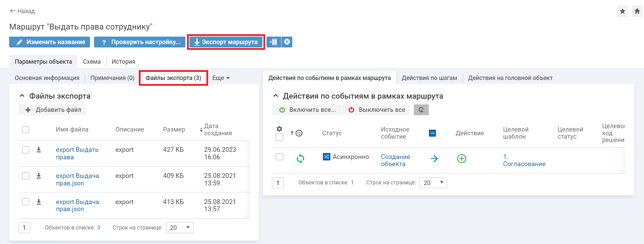The width and height of the screenshot is (644, 244).
Task: Open the Создание объекта link
Action: (395, 160)
